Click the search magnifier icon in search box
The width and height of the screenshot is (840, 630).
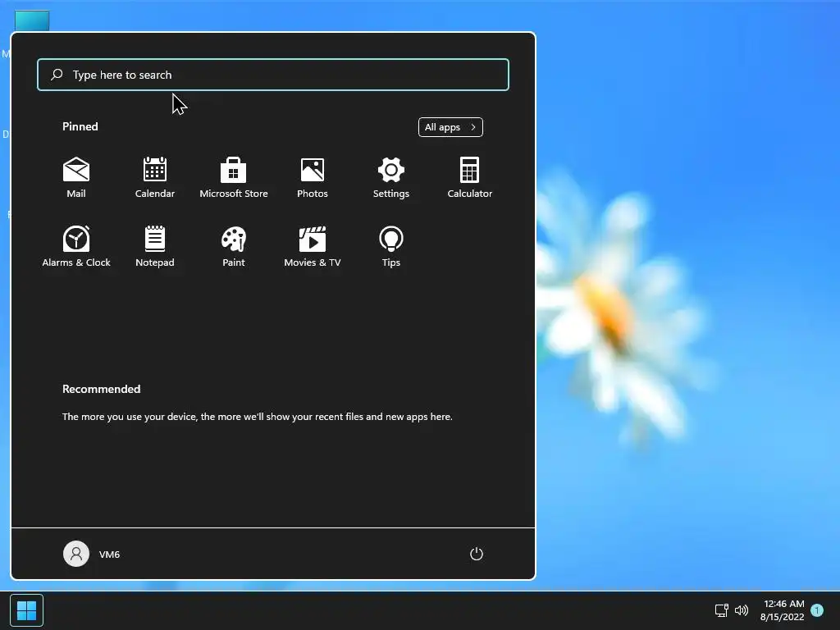coord(57,75)
